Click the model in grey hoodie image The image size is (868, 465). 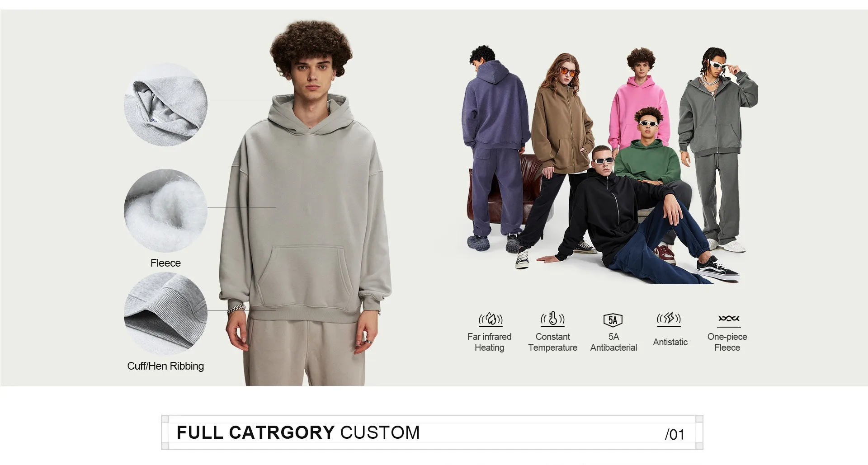pos(305,203)
